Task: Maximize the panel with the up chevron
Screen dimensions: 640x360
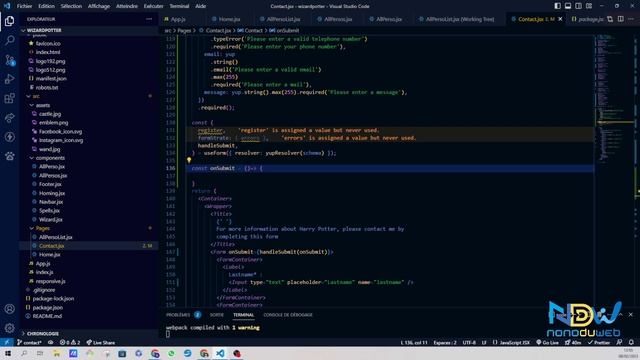Action: click(x=620, y=315)
